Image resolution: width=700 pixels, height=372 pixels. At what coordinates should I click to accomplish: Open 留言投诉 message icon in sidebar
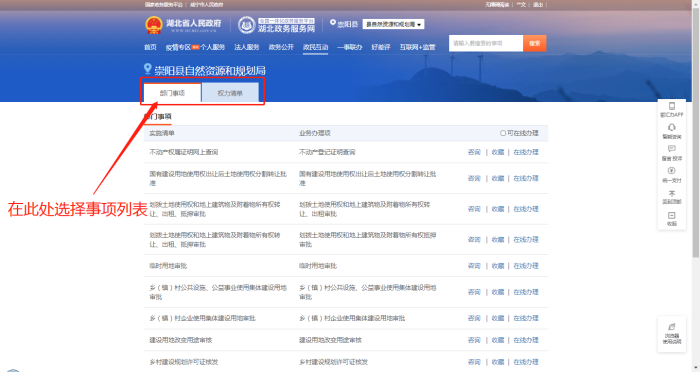[671, 149]
